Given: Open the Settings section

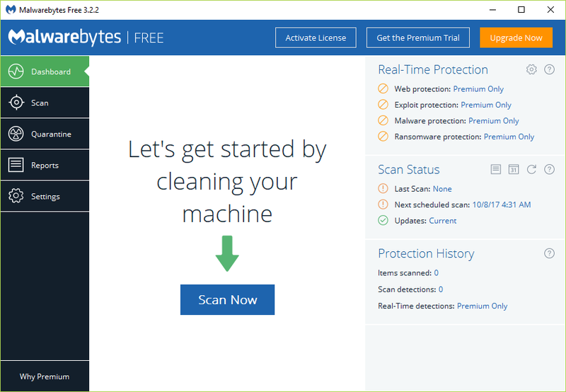Looking at the screenshot, I should coord(45,196).
